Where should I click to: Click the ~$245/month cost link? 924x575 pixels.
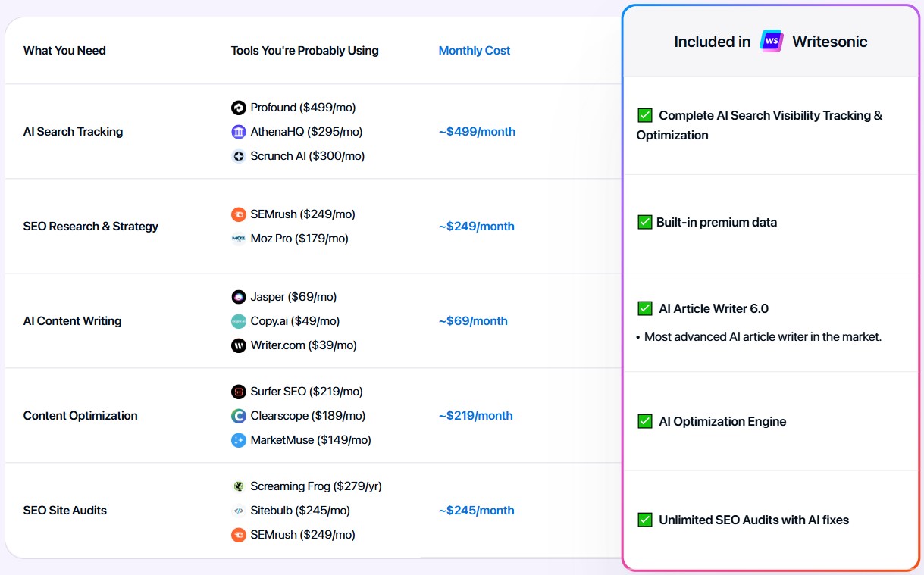coord(477,511)
